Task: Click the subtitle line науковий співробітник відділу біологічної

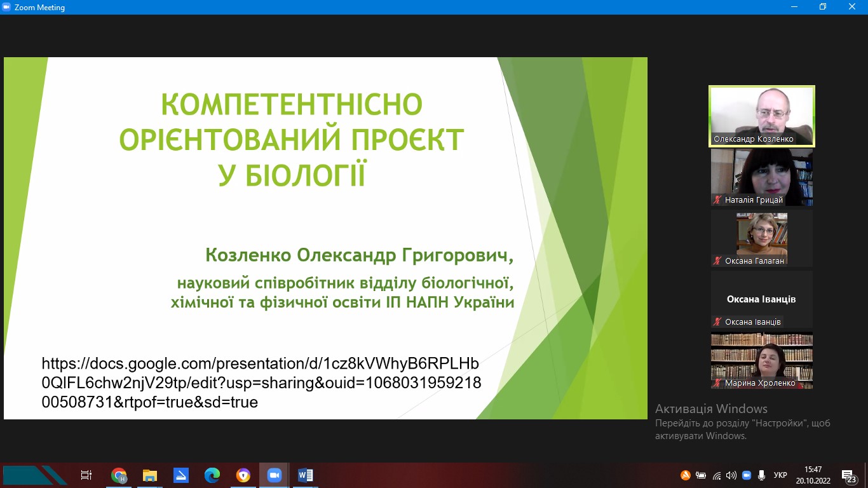Action: [x=345, y=281]
